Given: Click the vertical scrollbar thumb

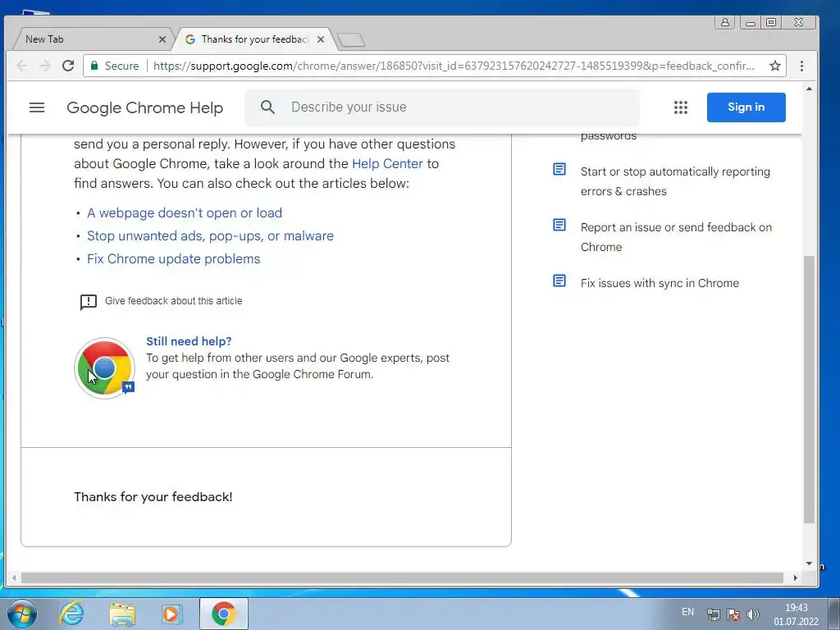Looking at the screenshot, I should click(x=809, y=390).
